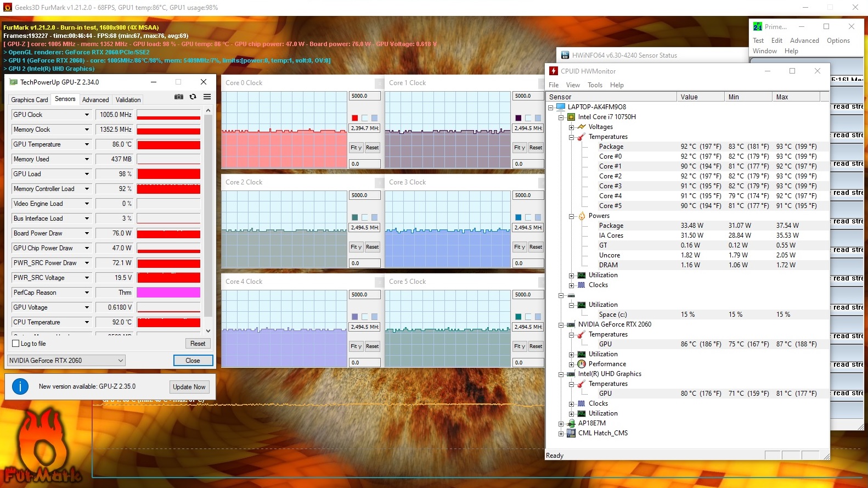The image size is (868, 488).
Task: Click the Clocks icon under Intel UHD Graphics
Action: [x=582, y=403]
